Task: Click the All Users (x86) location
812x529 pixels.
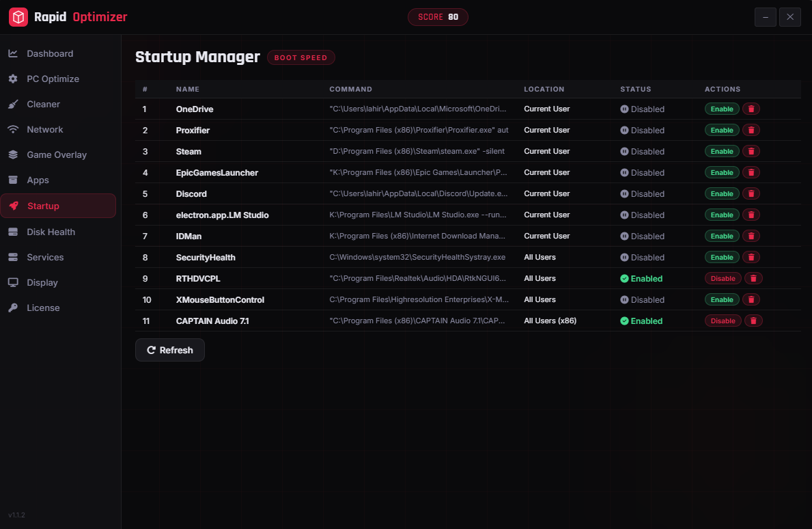Action: point(550,321)
